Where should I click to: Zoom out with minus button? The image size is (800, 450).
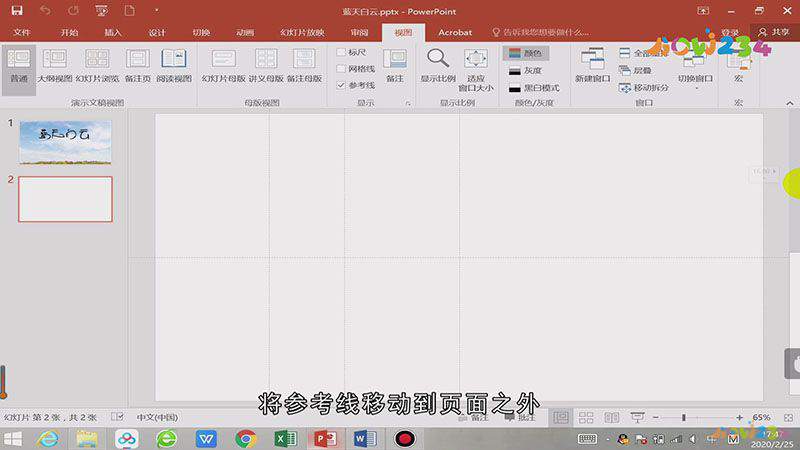[x=656, y=418]
